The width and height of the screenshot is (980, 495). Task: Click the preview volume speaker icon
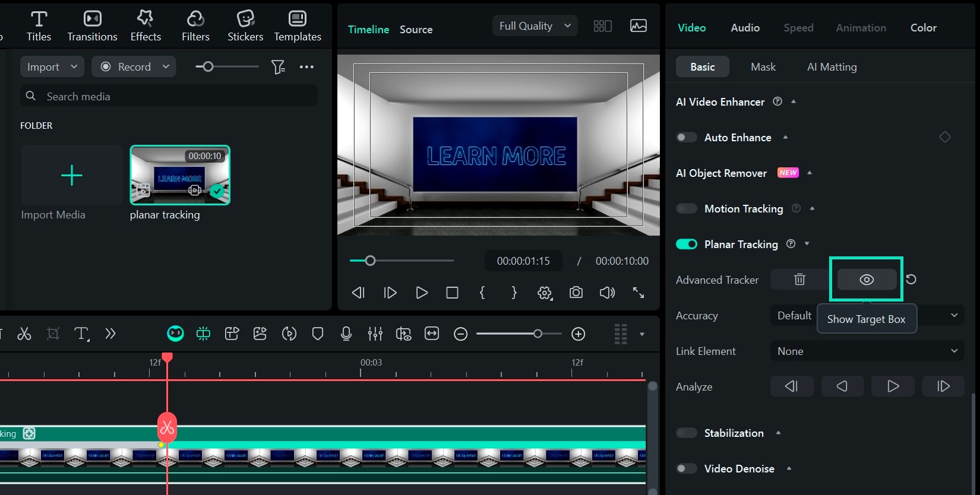point(607,293)
